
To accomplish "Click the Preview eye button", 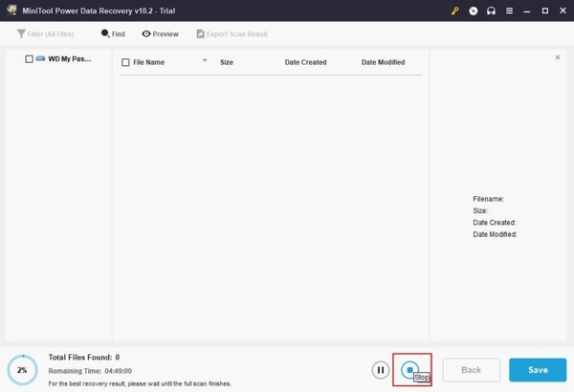I will point(161,33).
